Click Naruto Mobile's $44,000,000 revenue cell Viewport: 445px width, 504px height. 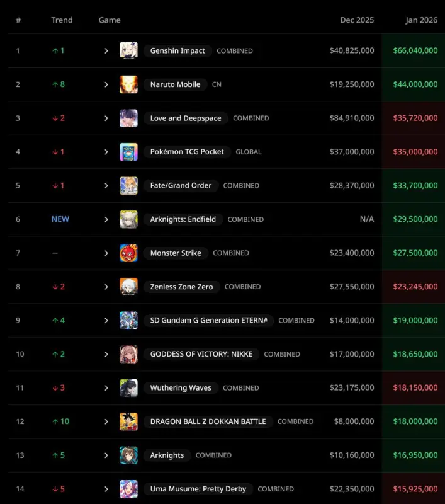(x=415, y=84)
